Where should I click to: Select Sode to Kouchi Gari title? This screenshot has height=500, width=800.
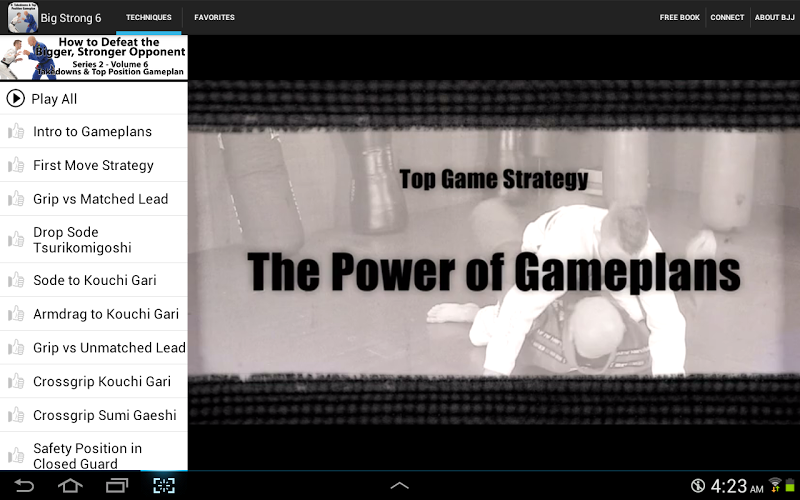click(x=94, y=280)
